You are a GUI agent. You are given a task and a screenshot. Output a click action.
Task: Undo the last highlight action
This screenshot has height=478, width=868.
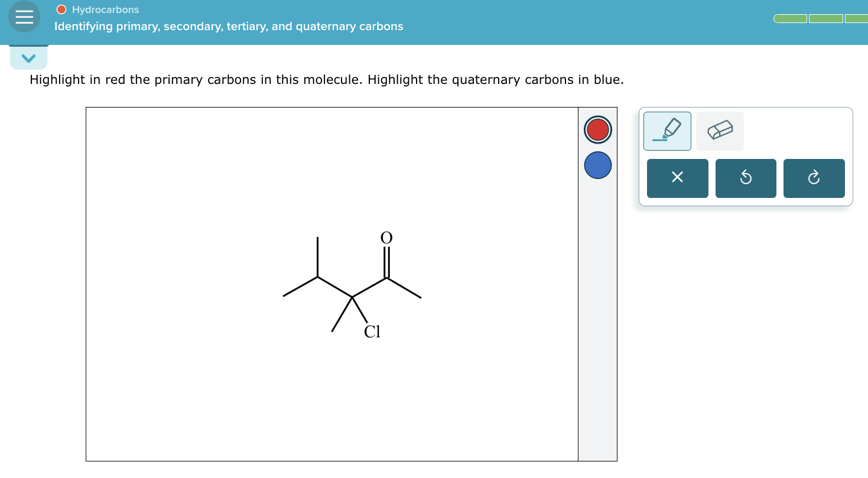746,178
